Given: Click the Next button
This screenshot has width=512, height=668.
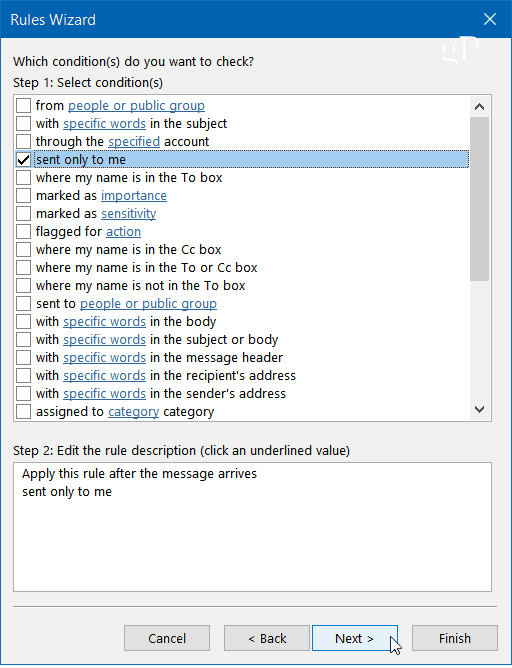Looking at the screenshot, I should tap(354, 638).
